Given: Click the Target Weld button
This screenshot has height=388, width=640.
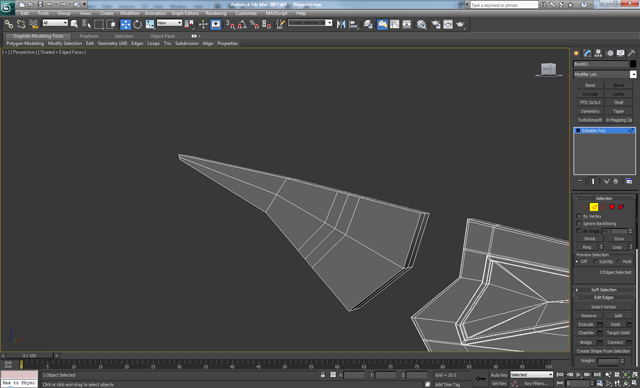Looking at the screenshot, I should 618,333.
